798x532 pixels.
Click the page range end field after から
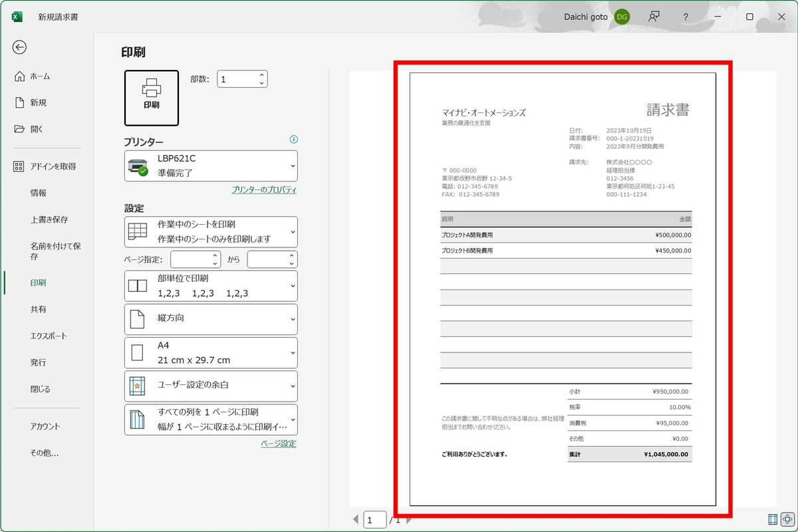coord(267,259)
